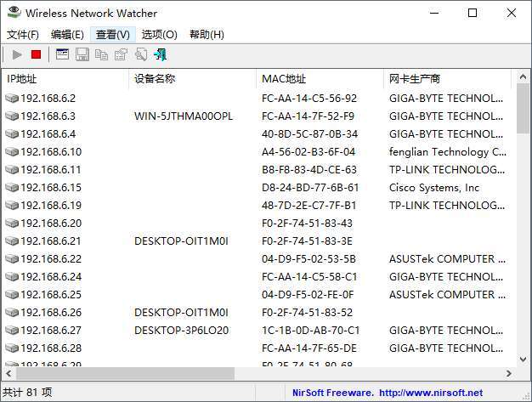Stop the scan with red square button
The height and width of the screenshot is (402, 532).
coord(36,54)
